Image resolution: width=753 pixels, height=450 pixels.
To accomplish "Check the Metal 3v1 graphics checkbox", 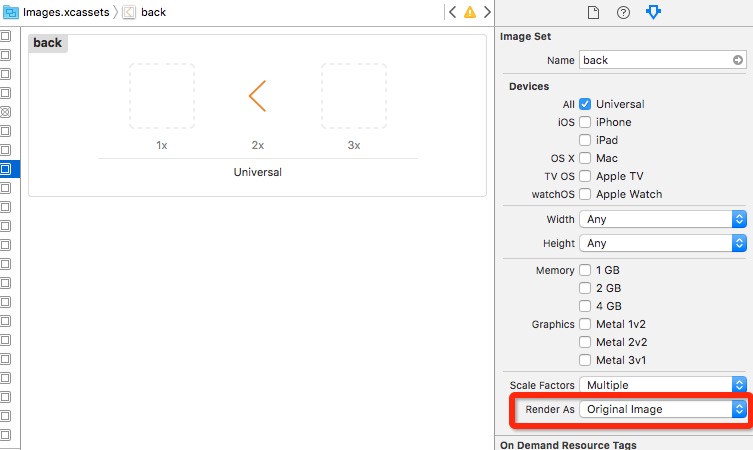I will point(584,360).
